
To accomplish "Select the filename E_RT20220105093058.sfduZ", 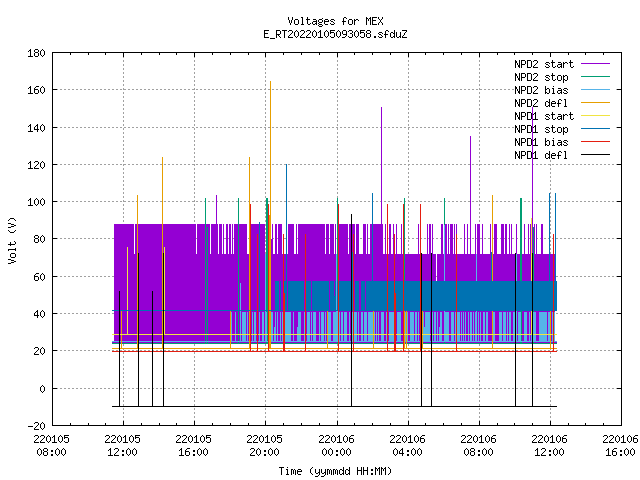I will click(x=335, y=34).
